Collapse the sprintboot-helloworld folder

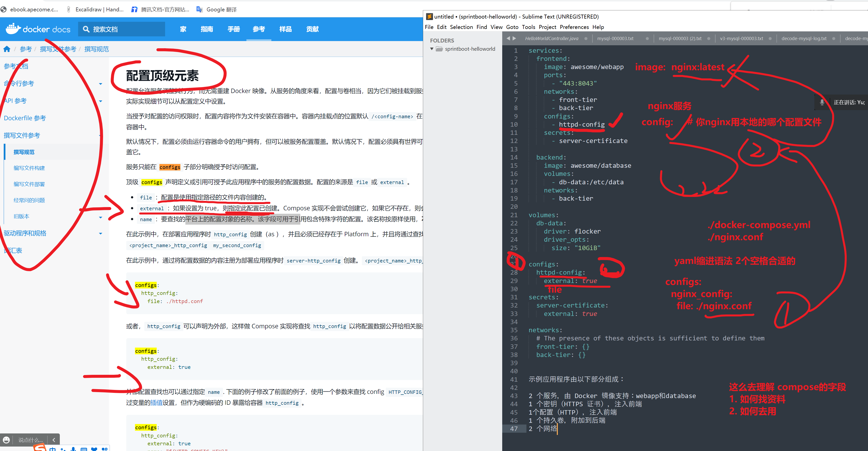(432, 49)
